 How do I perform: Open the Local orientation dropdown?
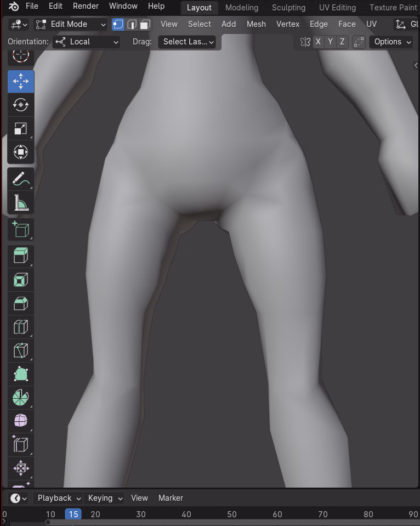[x=86, y=42]
